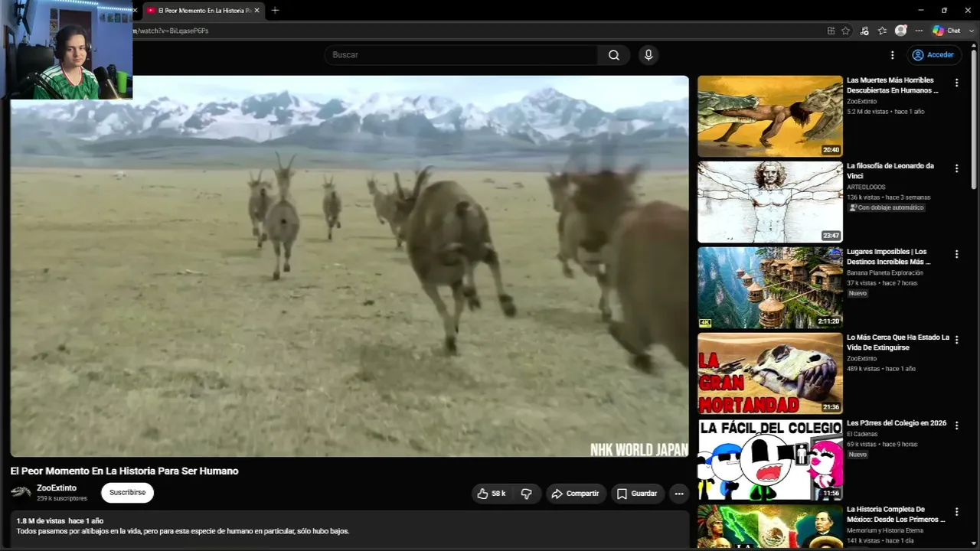Screen dimensions: 980x551
Task: Open options for La Historia Completa De México
Action: (x=956, y=512)
